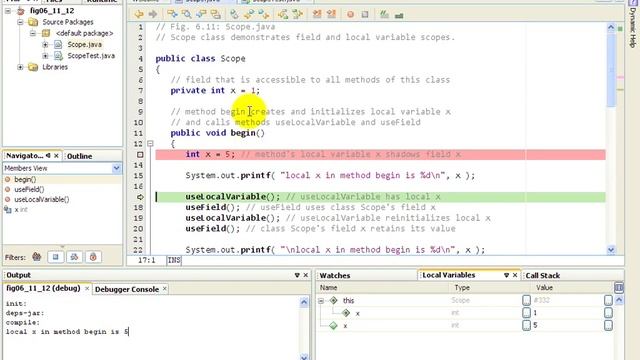Click the editor scrollbar up arrow
The image size is (640, 360).
click(611, 27)
